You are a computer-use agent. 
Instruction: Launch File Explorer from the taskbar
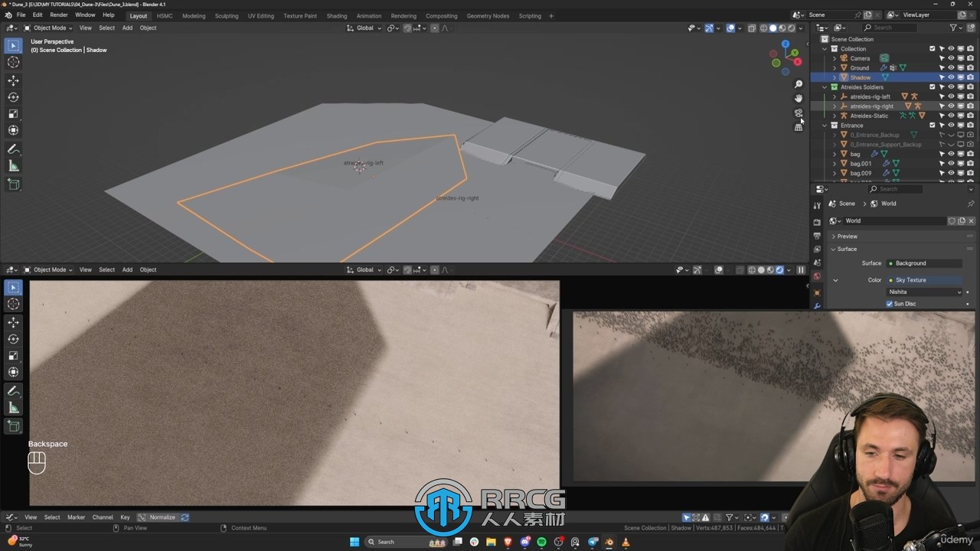491,542
